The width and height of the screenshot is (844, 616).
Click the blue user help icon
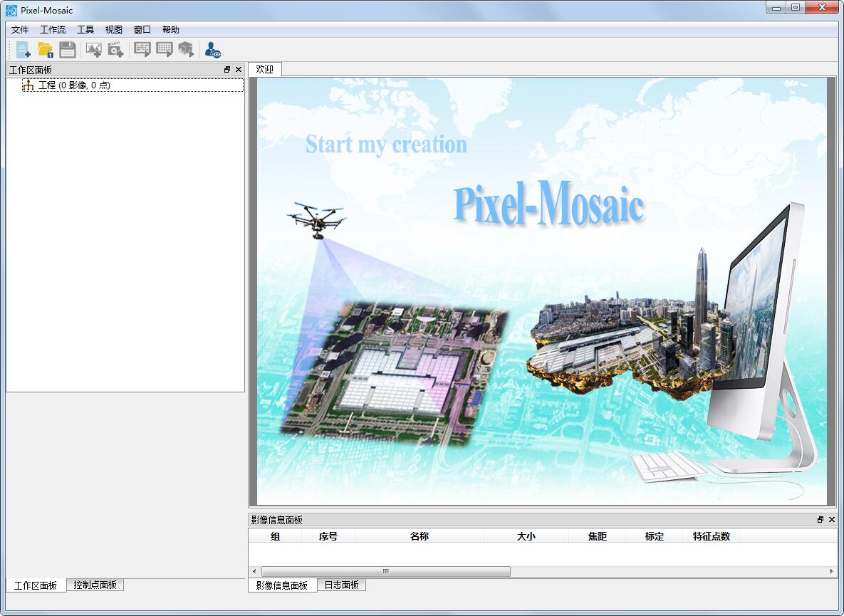[213, 50]
